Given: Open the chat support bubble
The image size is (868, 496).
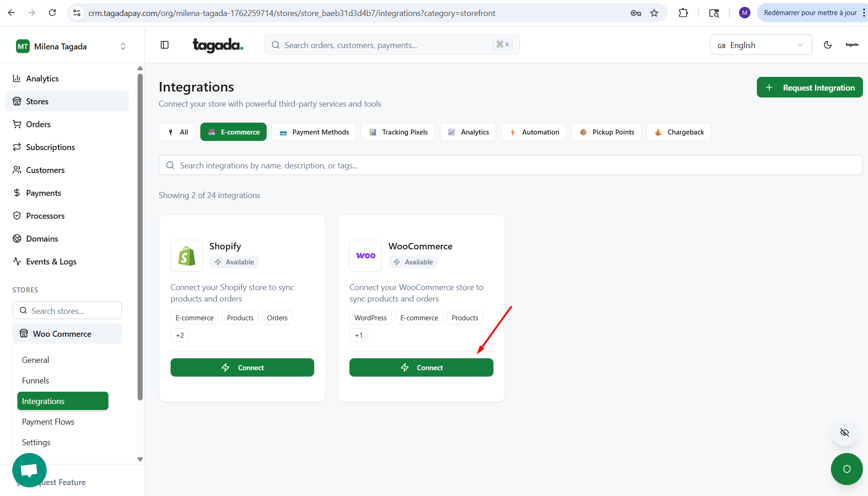Looking at the screenshot, I should 29,470.
